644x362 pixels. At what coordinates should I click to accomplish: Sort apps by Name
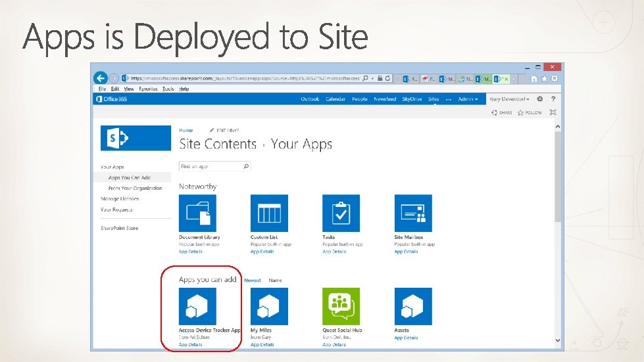click(x=275, y=281)
